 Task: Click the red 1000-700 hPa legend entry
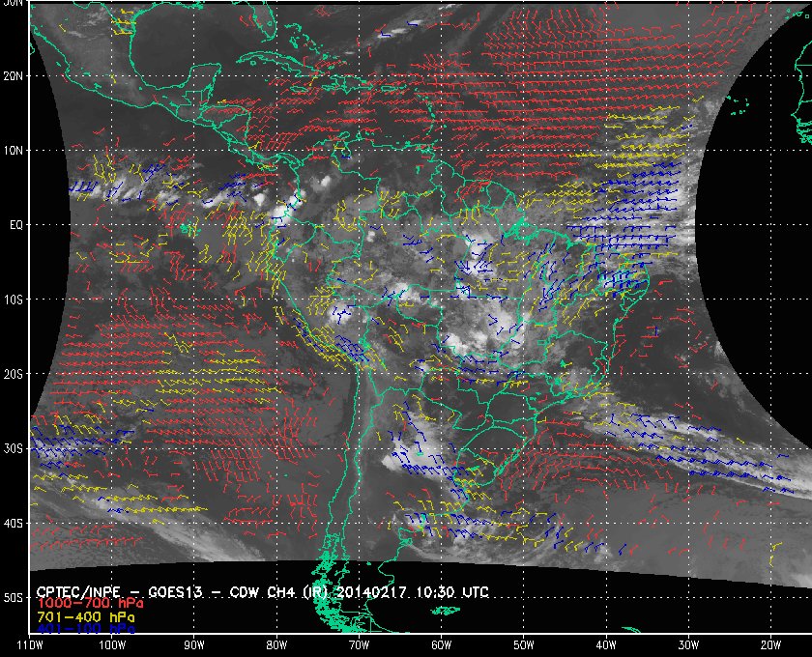coord(90,604)
